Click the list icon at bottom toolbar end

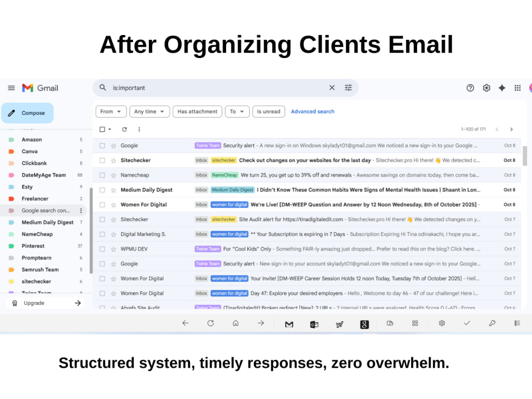[x=517, y=323]
